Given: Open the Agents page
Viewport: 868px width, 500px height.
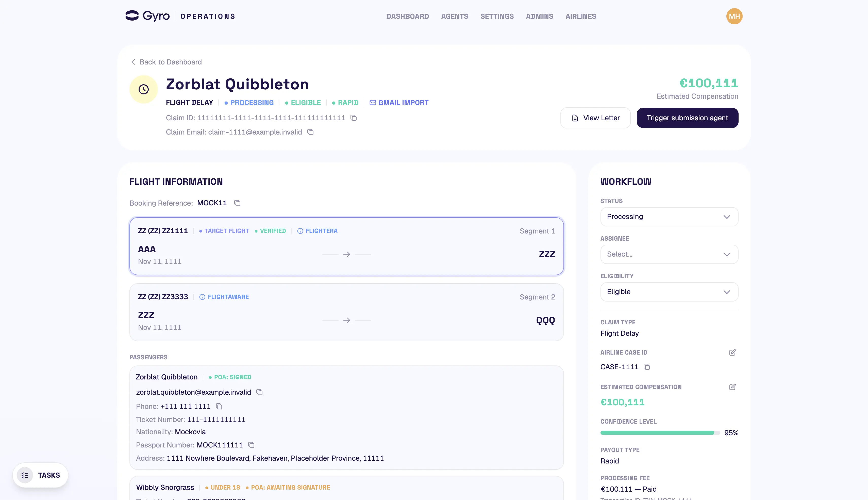Looking at the screenshot, I should click(455, 16).
